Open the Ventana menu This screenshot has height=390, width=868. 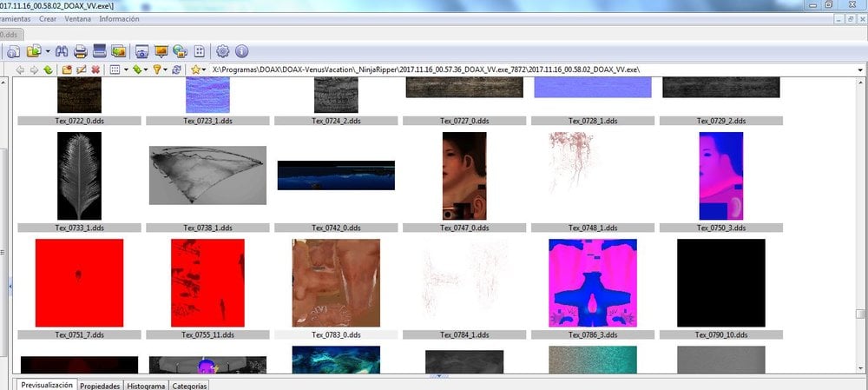(78, 19)
